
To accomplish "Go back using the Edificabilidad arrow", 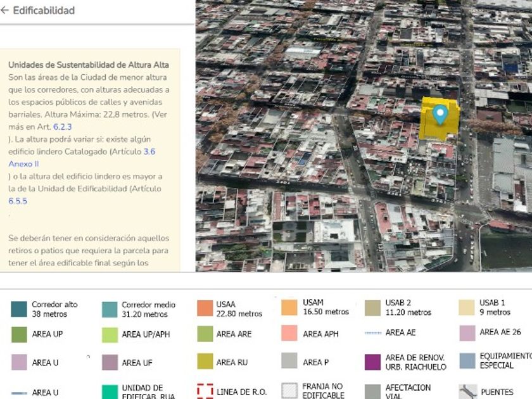I will coord(5,11).
